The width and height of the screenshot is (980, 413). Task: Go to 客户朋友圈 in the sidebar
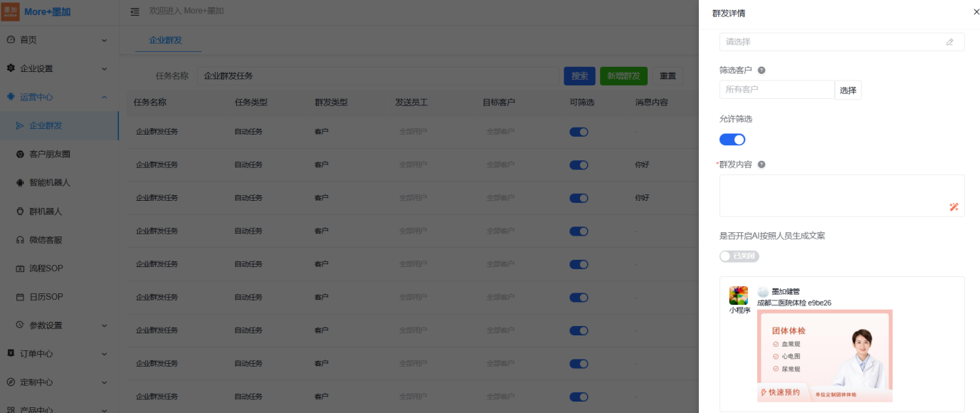tap(49, 154)
